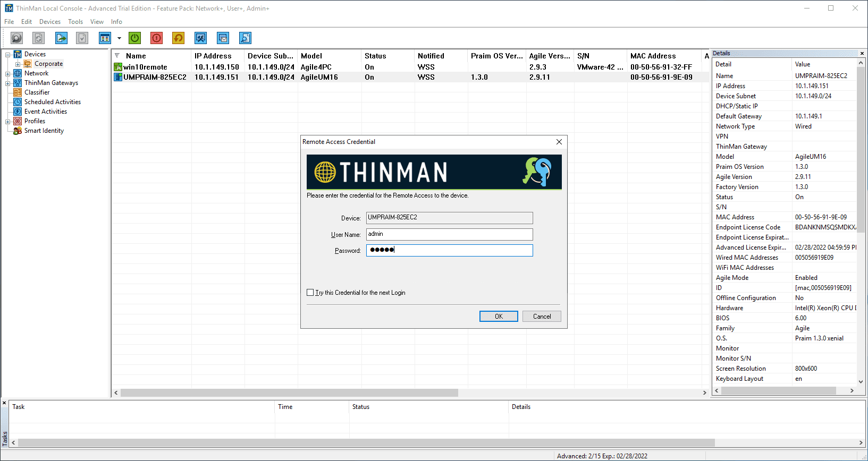Screen dimensions: 868x461
Task: Enable Try this Credential for next Login
Action: coord(310,293)
